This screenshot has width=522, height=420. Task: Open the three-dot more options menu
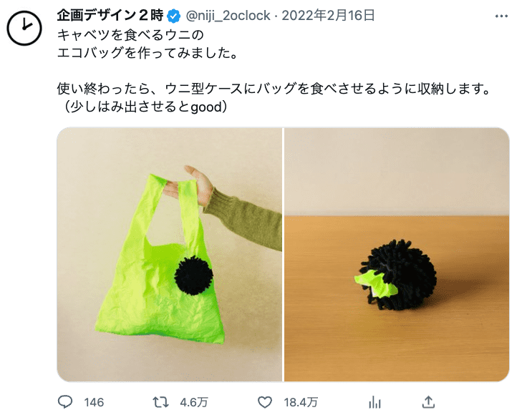(x=501, y=16)
